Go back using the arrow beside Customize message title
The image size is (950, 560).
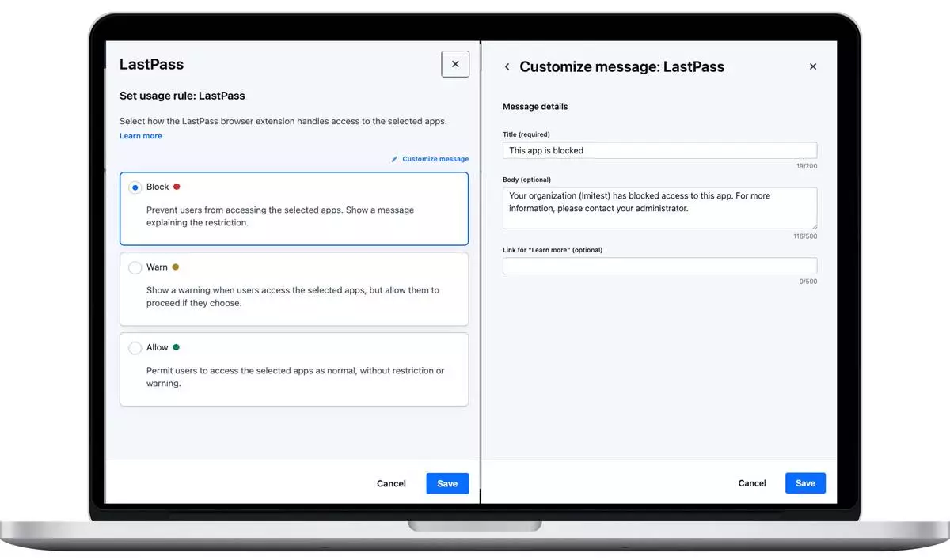[507, 67]
